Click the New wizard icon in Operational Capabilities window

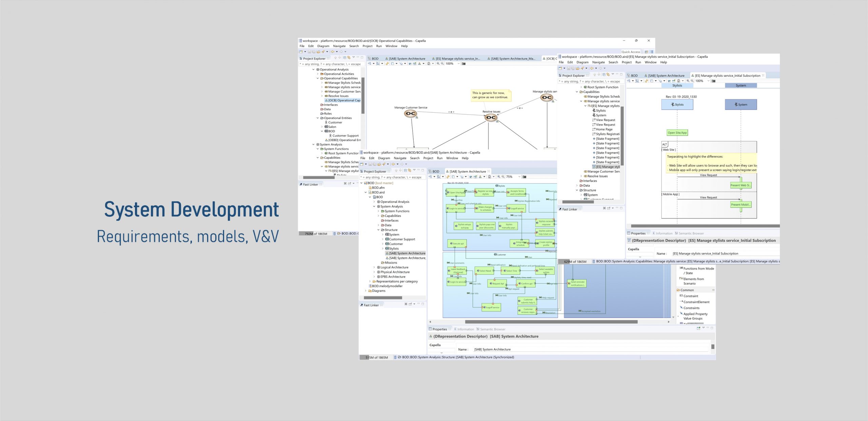301,52
